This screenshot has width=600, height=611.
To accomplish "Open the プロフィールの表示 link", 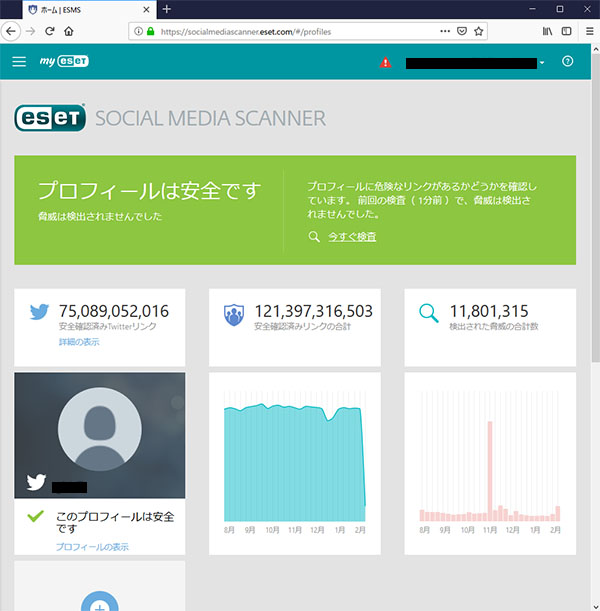I will [92, 547].
